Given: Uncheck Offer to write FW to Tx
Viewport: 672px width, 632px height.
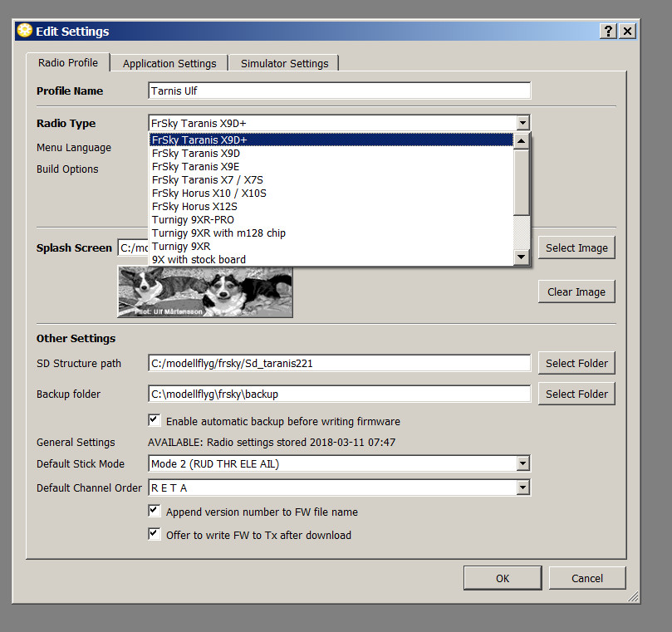Looking at the screenshot, I should (x=155, y=534).
